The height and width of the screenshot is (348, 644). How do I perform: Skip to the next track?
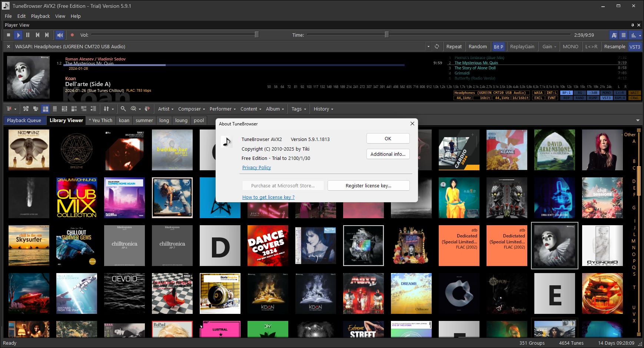coord(47,35)
